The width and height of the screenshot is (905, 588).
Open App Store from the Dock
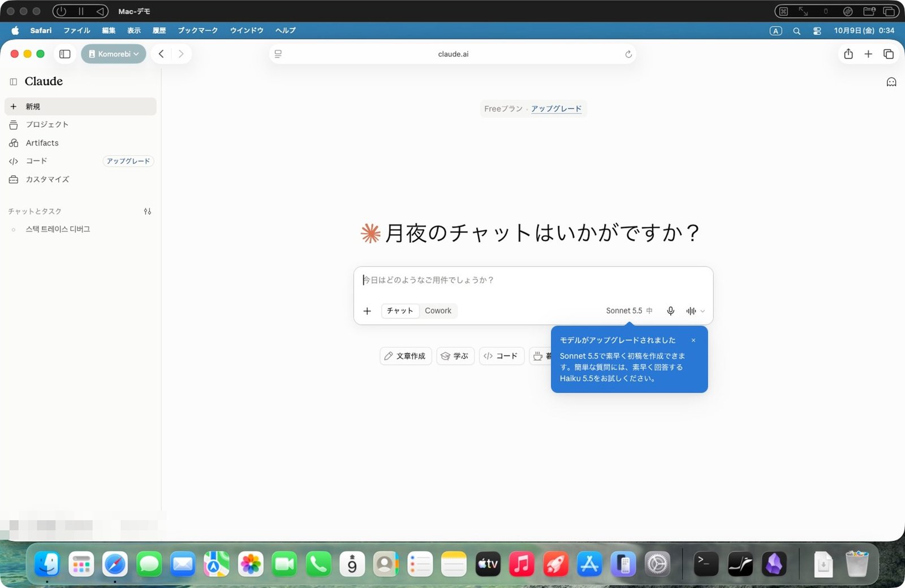click(590, 564)
